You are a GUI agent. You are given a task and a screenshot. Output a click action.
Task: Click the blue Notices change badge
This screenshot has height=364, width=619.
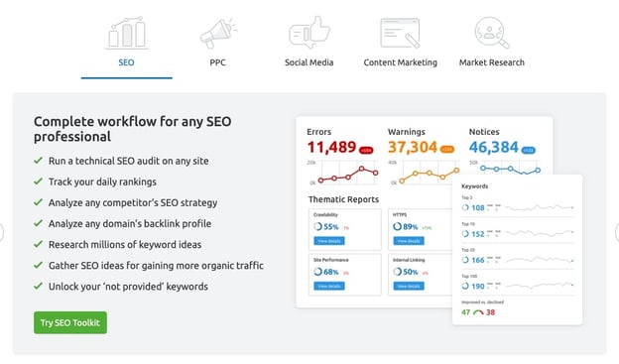529,150
